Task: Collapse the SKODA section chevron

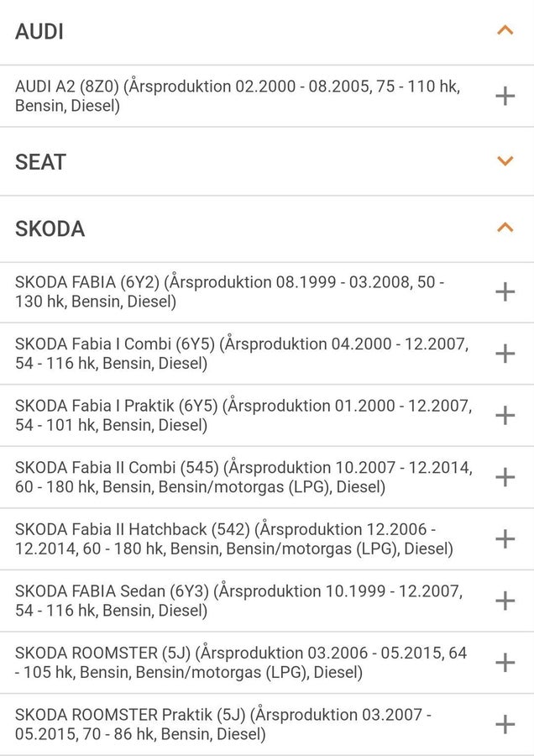Action: (505, 228)
